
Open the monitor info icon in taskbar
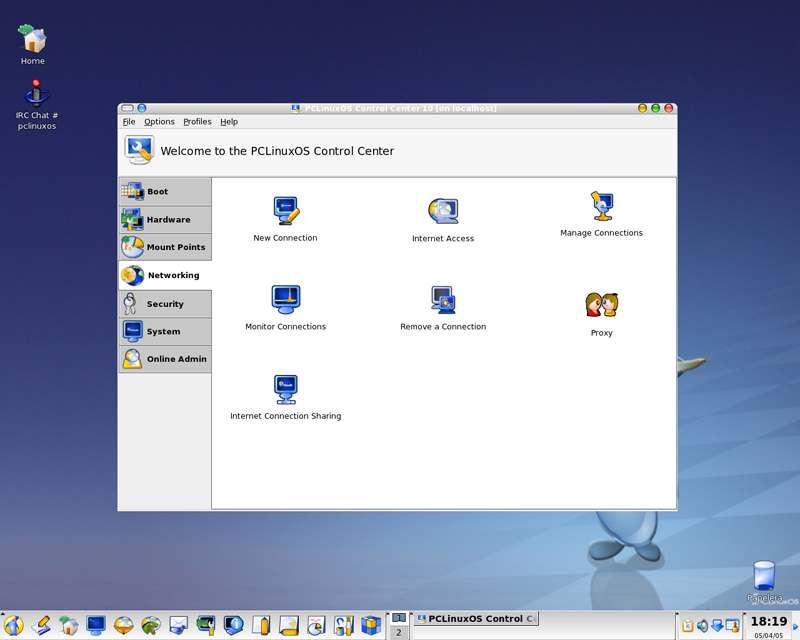tap(234, 625)
